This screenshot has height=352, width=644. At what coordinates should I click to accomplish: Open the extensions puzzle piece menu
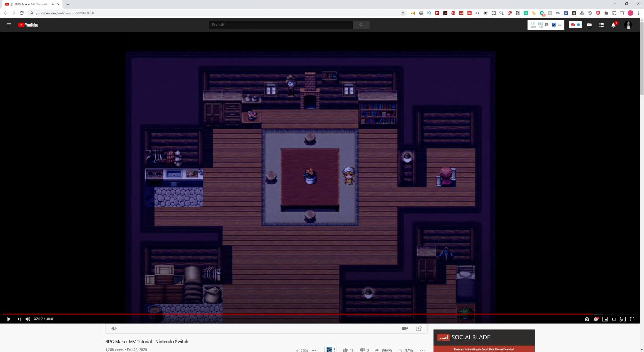pyautogui.click(x=606, y=13)
